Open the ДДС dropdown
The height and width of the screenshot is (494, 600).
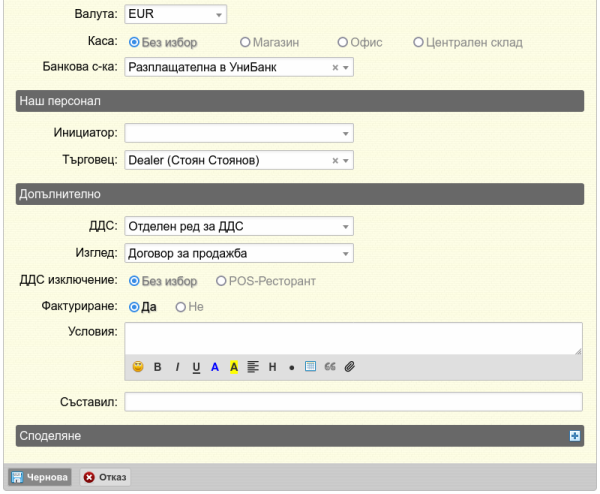point(239,226)
